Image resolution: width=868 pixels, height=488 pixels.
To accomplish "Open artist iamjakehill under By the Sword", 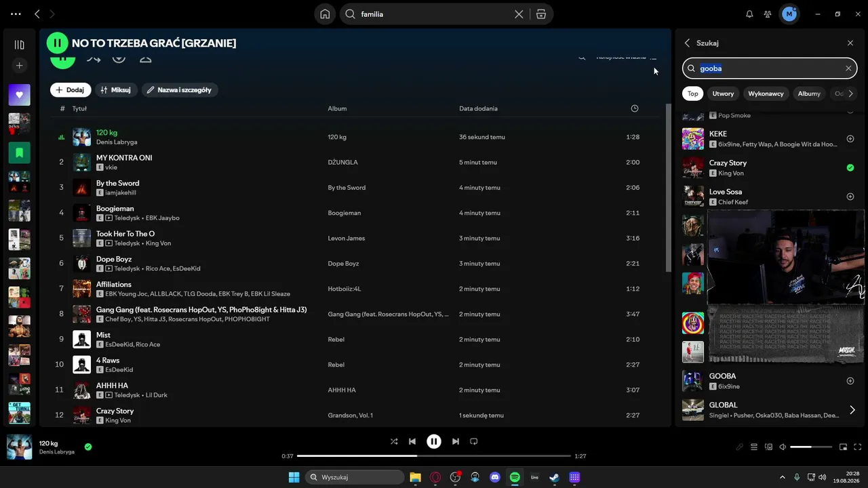I will coord(121,192).
